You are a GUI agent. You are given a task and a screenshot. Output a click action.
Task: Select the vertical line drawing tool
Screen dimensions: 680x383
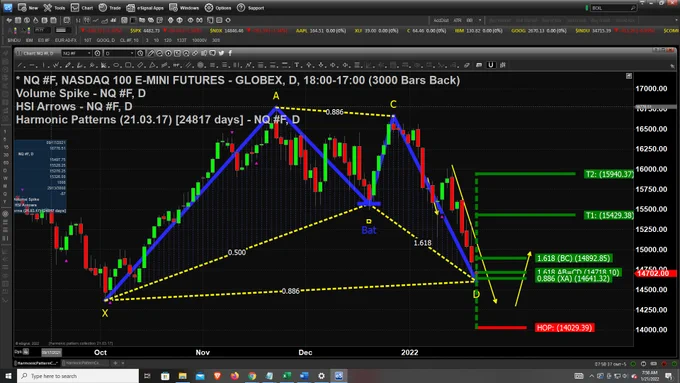click(x=44, y=65)
